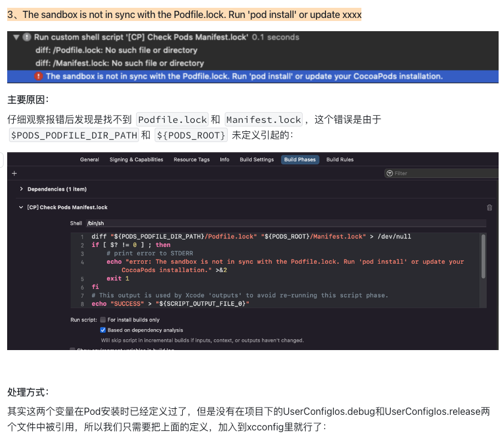Select the highlighted sandbox not in sync error row
Viewport: 504px width, 437px height.
(253, 76)
